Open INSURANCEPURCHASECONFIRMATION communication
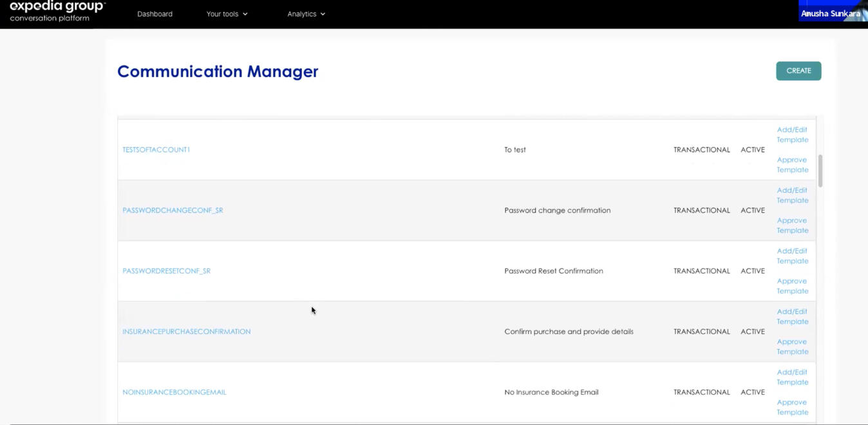 tap(186, 332)
